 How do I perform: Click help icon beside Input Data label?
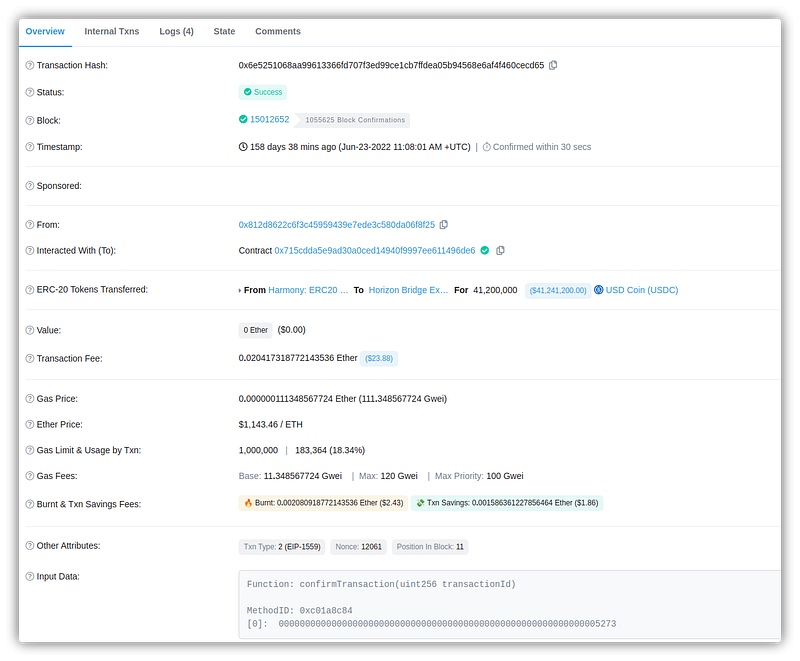coord(29,576)
